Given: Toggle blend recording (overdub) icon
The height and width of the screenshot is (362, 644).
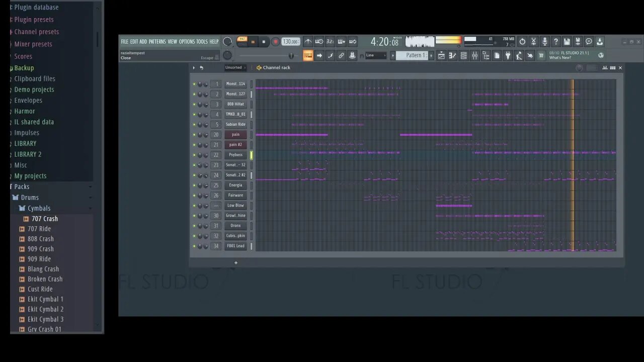Looking at the screenshot, I should click(341, 42).
